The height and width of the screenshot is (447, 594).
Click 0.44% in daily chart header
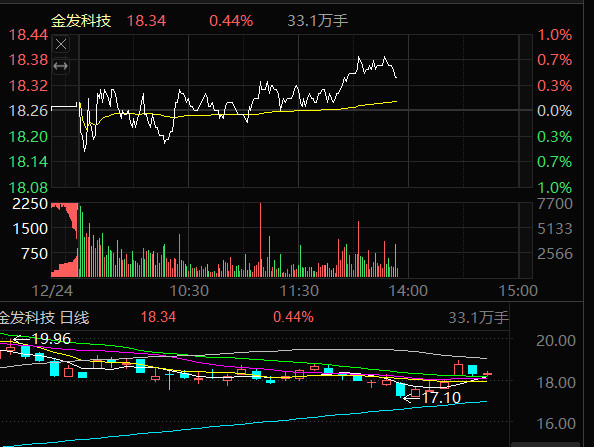coord(294,317)
